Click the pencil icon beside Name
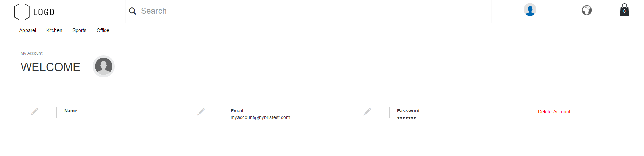Screen dimensions: 644x156 pos(35,112)
